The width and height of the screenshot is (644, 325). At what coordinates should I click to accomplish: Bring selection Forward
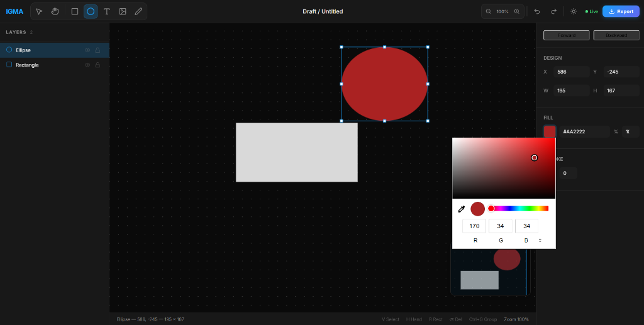[567, 35]
